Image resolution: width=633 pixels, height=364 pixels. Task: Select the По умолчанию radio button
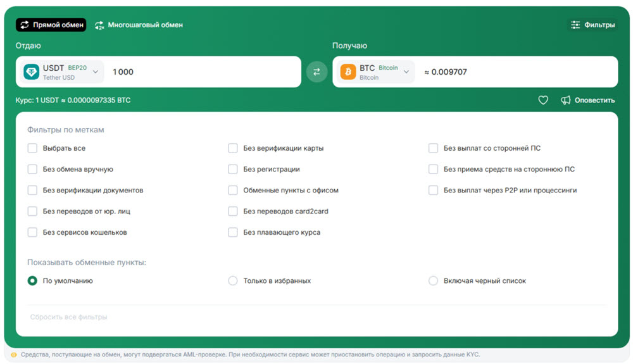click(32, 280)
